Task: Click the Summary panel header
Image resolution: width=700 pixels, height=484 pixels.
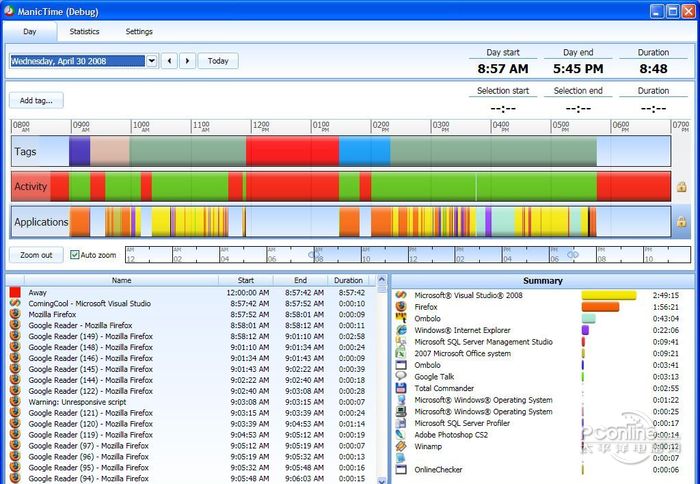Action: (x=542, y=280)
